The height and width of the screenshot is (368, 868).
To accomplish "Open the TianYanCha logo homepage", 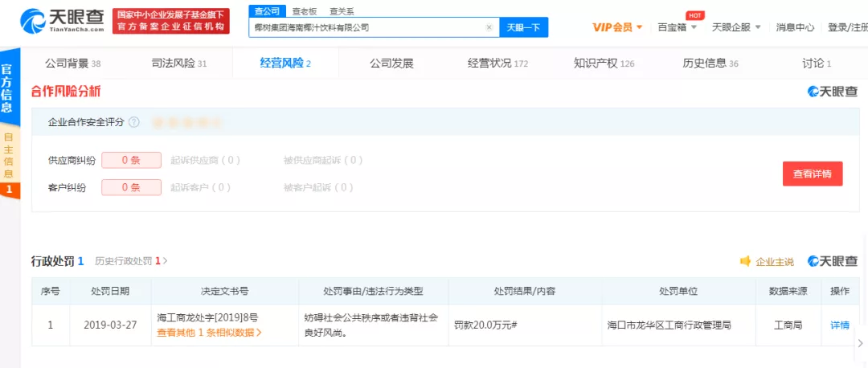I will coord(62,20).
